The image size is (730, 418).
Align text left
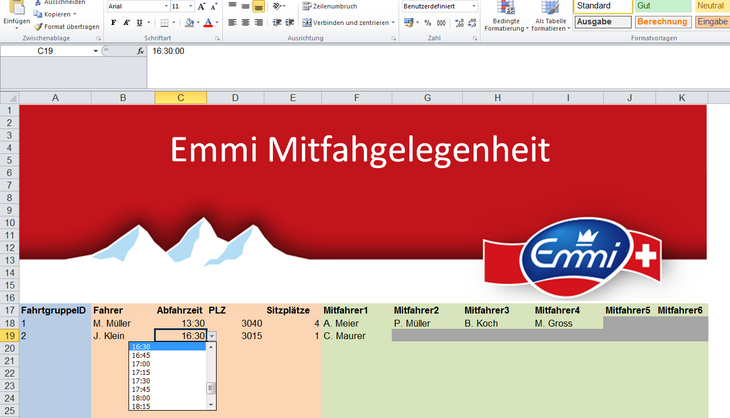(232, 22)
